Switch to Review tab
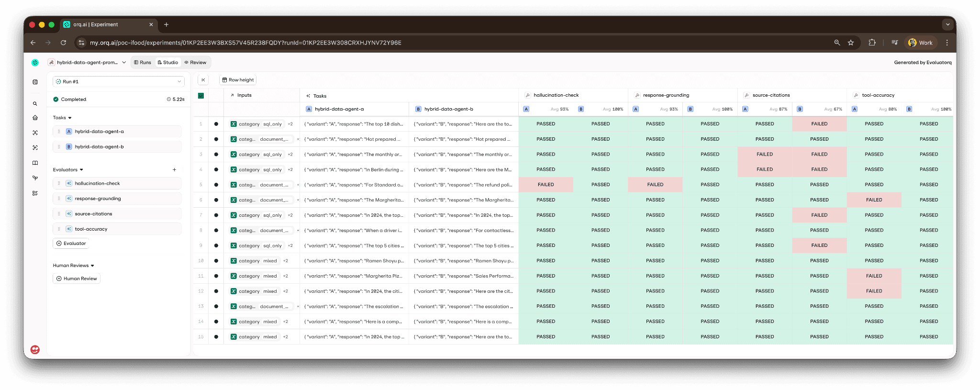 195,62
